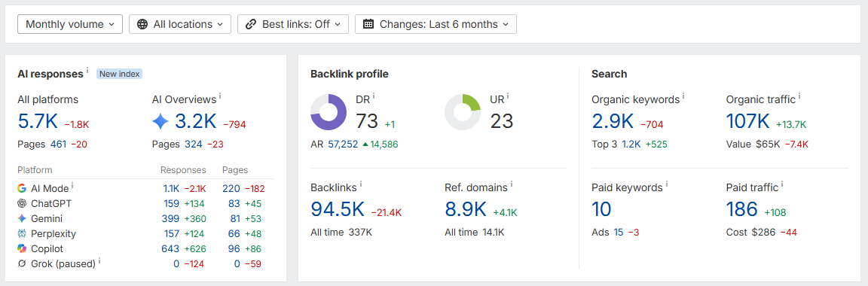Click the globe icon in locations filter

pyautogui.click(x=142, y=24)
